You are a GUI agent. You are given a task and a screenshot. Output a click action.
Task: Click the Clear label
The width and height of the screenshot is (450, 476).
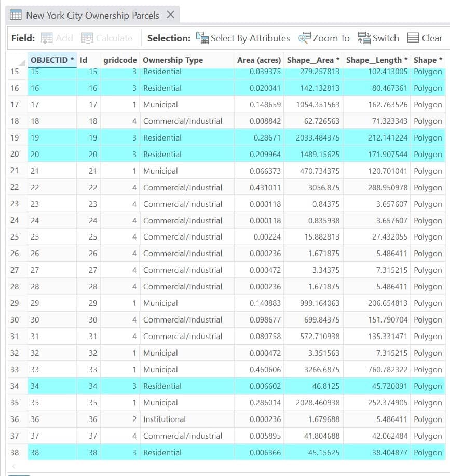(432, 38)
